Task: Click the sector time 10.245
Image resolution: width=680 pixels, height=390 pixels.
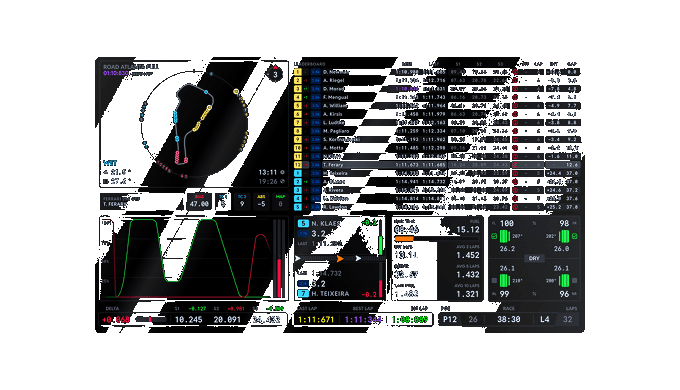Action: [x=189, y=320]
